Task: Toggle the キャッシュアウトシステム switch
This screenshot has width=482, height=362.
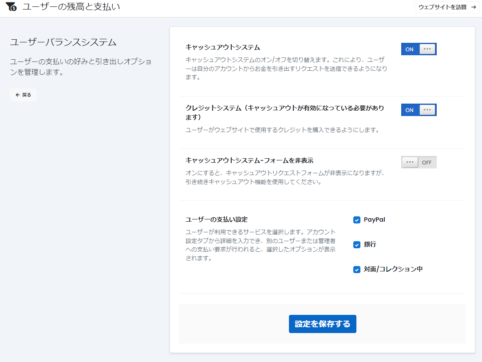Action: [419, 49]
